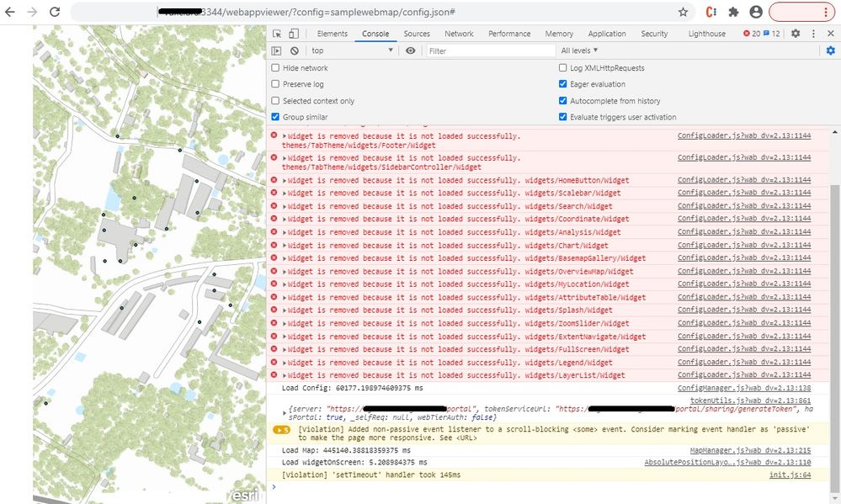This screenshot has height=504, width=841.
Task: Open the browser profile avatar
Action: (x=756, y=12)
